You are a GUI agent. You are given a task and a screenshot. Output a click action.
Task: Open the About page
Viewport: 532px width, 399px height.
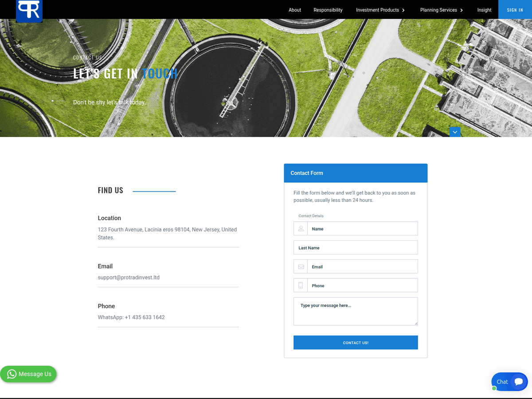pos(295,10)
